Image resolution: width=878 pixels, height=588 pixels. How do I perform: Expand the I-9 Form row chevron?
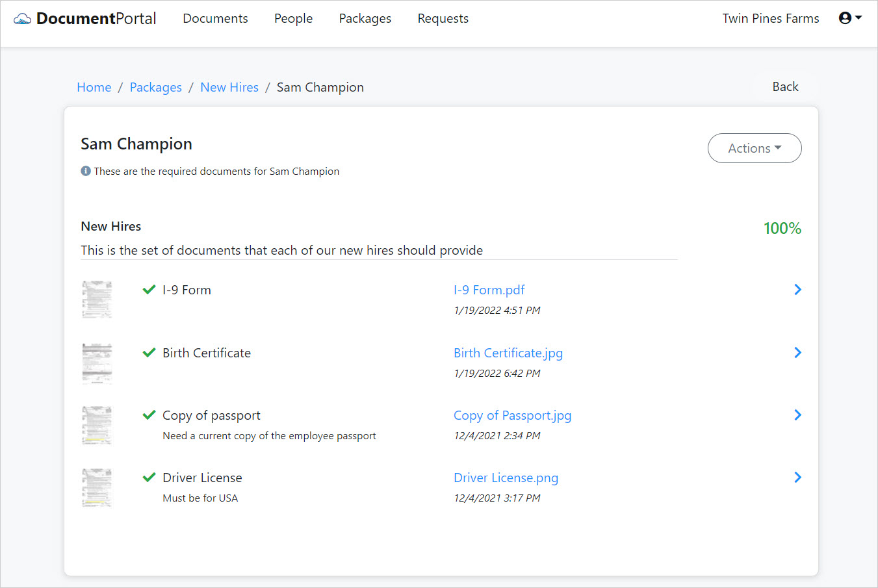coord(797,289)
